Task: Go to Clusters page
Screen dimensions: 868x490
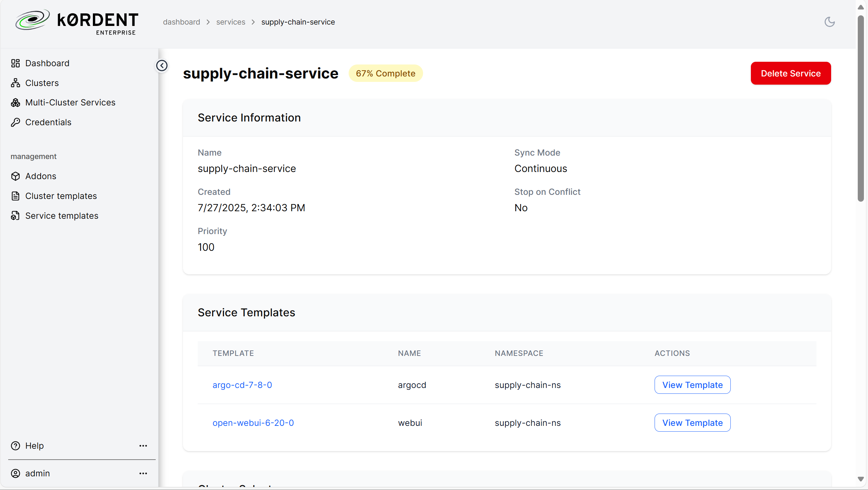Action: coord(42,83)
